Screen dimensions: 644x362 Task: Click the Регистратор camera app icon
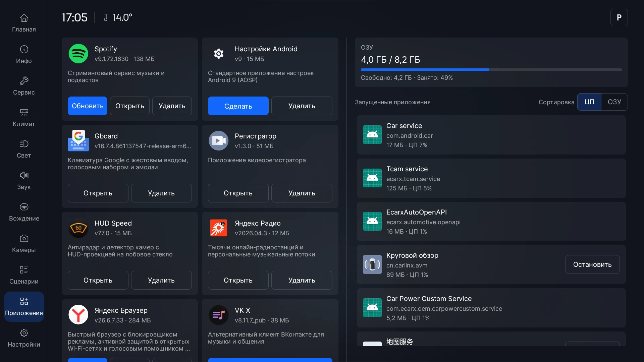(x=218, y=141)
